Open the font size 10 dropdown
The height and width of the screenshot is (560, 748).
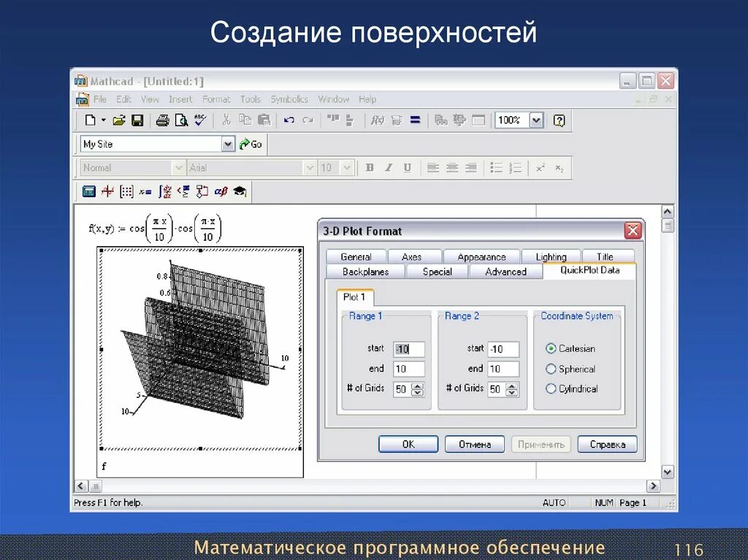tap(347, 168)
